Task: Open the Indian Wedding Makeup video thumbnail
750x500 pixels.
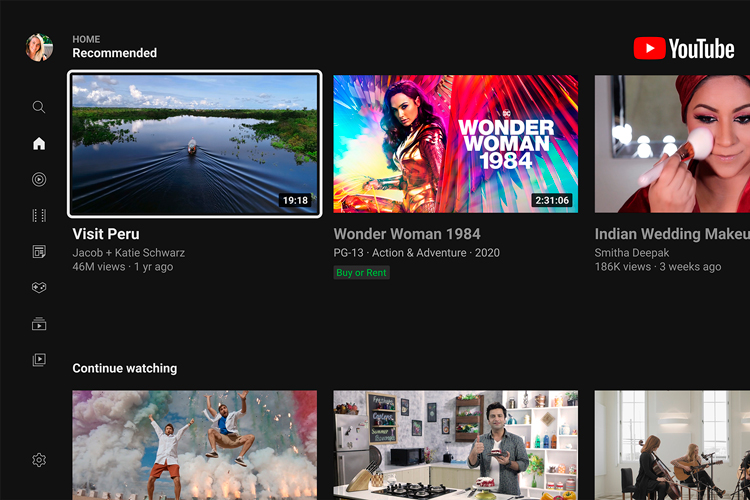Action: coord(672,144)
